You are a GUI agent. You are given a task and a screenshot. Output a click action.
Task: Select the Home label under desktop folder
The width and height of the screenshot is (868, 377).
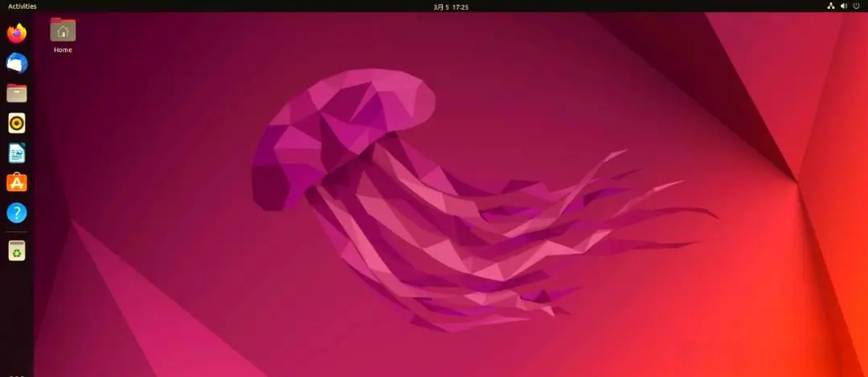coord(63,50)
